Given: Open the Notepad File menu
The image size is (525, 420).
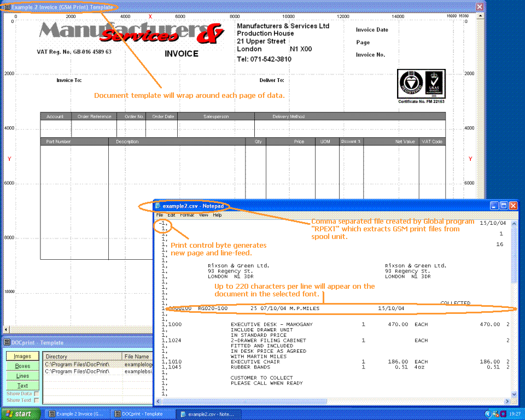Looking at the screenshot, I should [159, 215].
